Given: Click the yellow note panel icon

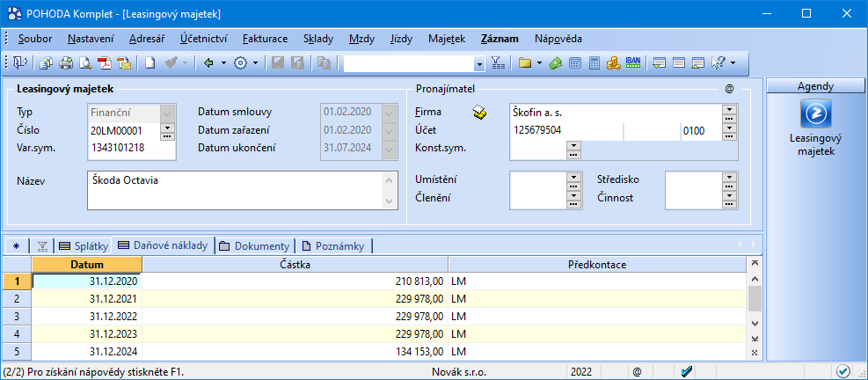Looking at the screenshot, I should pyautogui.click(x=660, y=63).
